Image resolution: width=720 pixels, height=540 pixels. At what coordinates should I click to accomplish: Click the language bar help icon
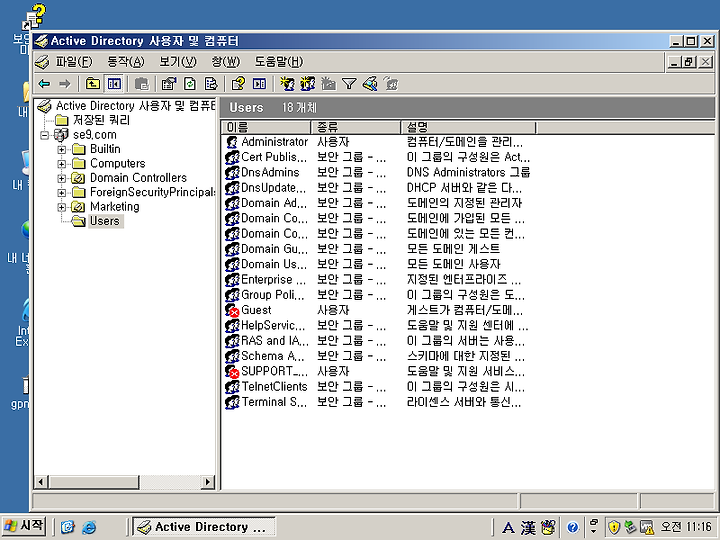coord(572,527)
